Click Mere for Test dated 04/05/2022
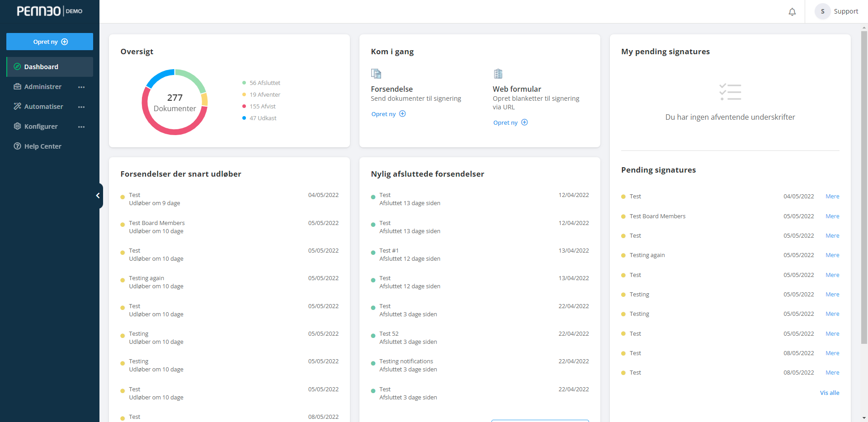 (832, 196)
